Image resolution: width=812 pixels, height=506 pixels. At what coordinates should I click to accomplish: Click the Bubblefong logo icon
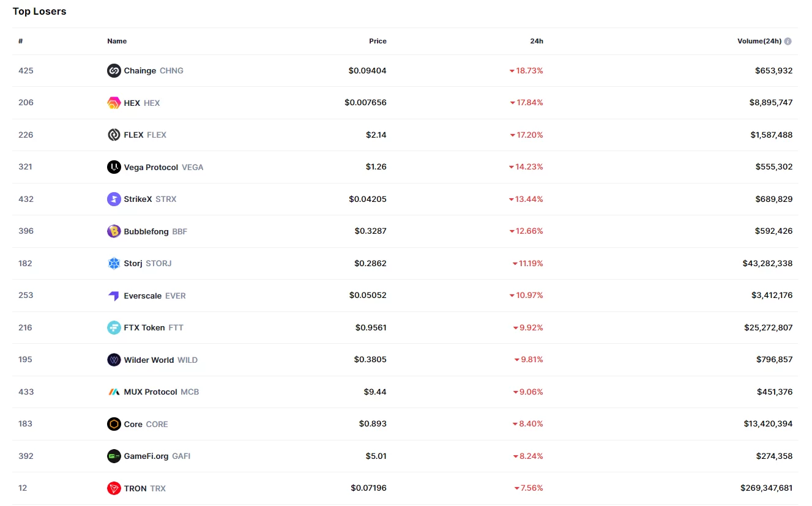click(114, 231)
